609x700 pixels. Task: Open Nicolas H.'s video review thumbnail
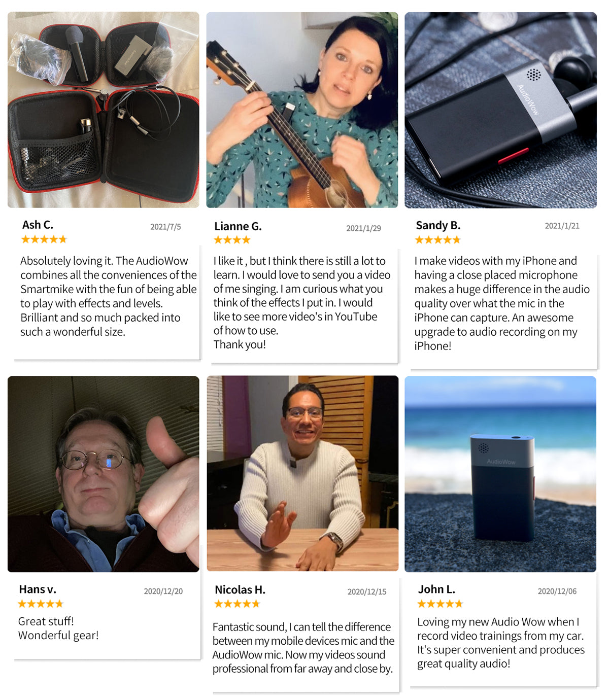(x=302, y=473)
